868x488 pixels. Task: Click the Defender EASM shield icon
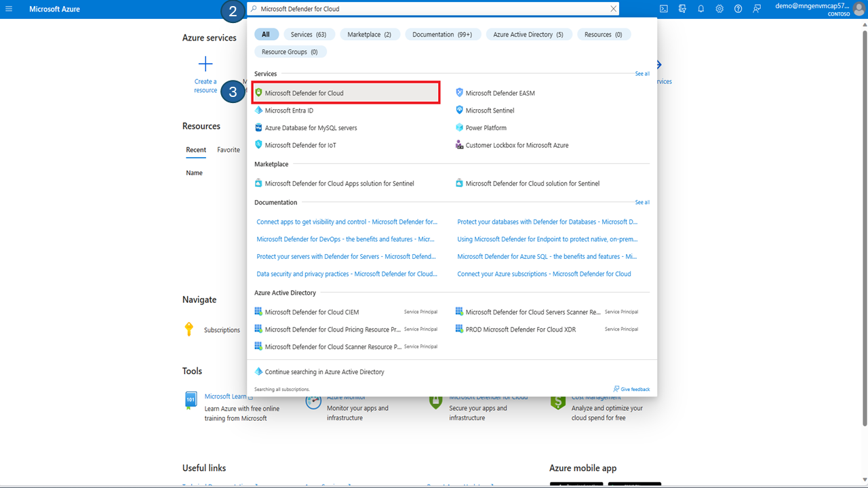click(x=459, y=93)
